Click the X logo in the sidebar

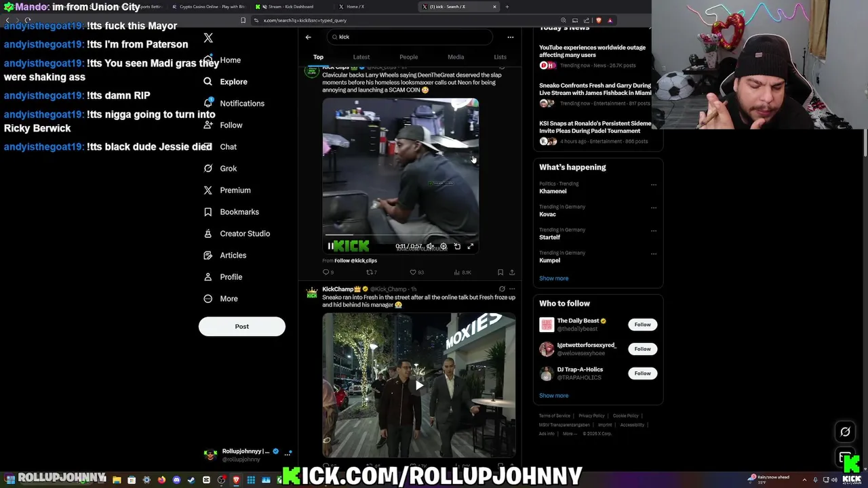tap(208, 39)
